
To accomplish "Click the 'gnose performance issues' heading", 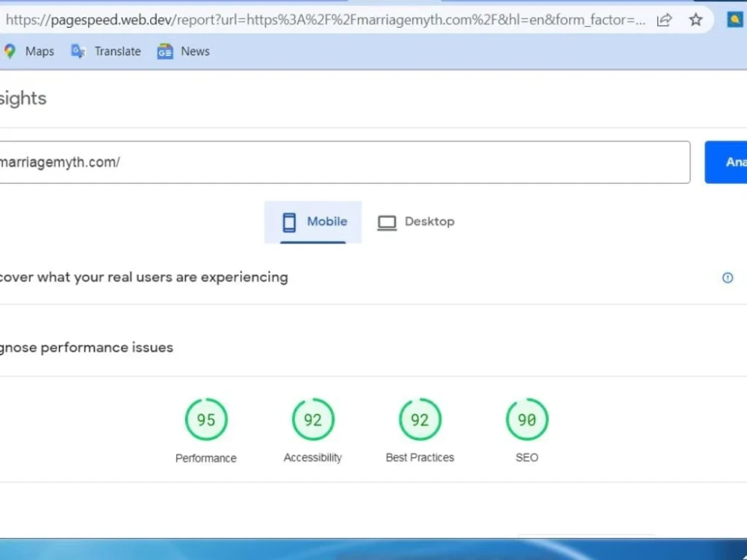I will [86, 348].
